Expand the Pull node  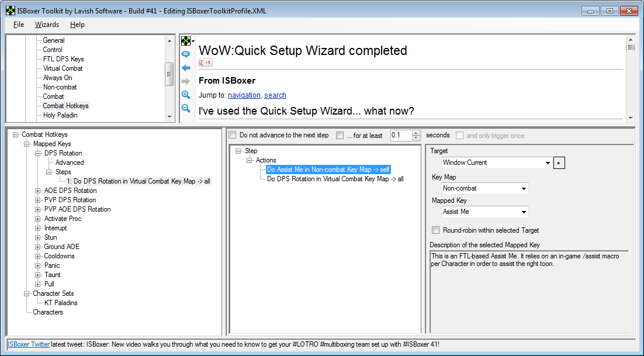pos(38,284)
